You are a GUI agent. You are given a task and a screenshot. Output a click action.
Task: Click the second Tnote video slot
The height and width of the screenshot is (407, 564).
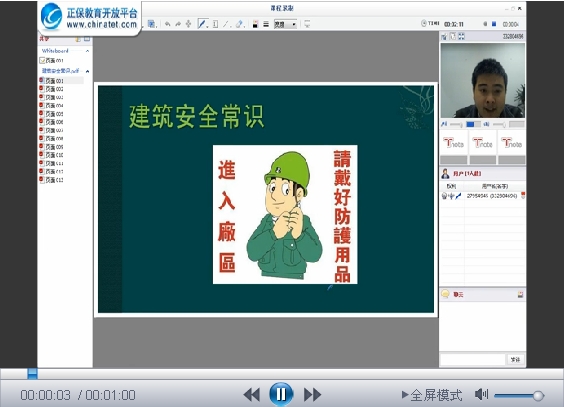[483, 143]
